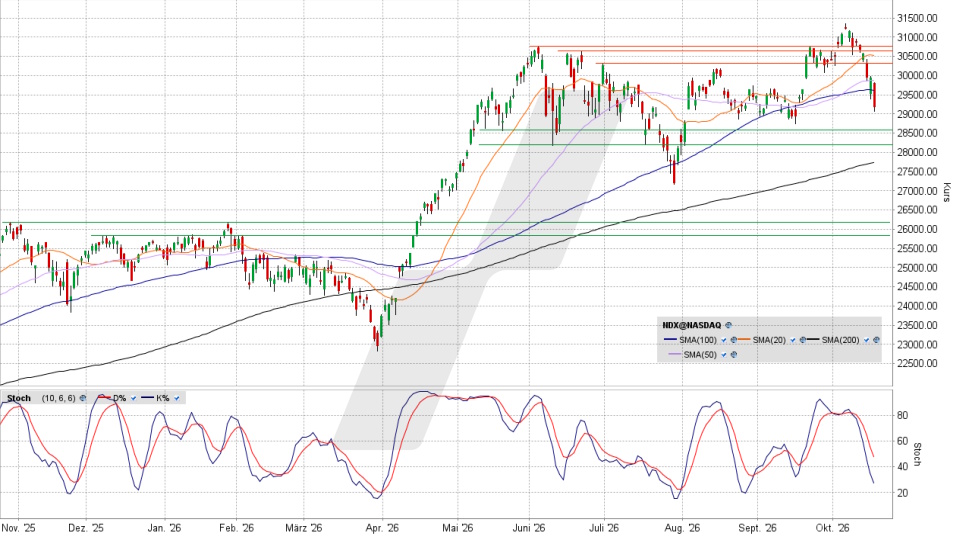Toggle the SMA(50) visibility checkbox
960x540 pixels.
pyautogui.click(x=724, y=354)
